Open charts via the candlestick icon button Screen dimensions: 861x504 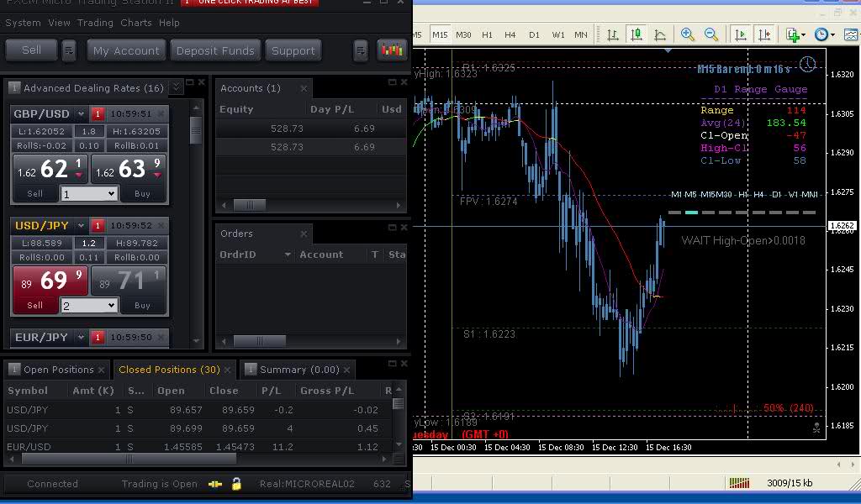pos(392,50)
